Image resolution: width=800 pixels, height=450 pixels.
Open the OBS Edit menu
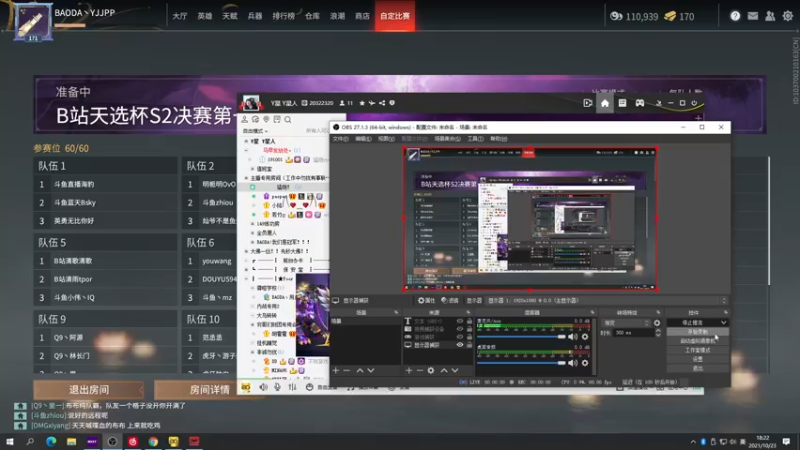(363, 139)
